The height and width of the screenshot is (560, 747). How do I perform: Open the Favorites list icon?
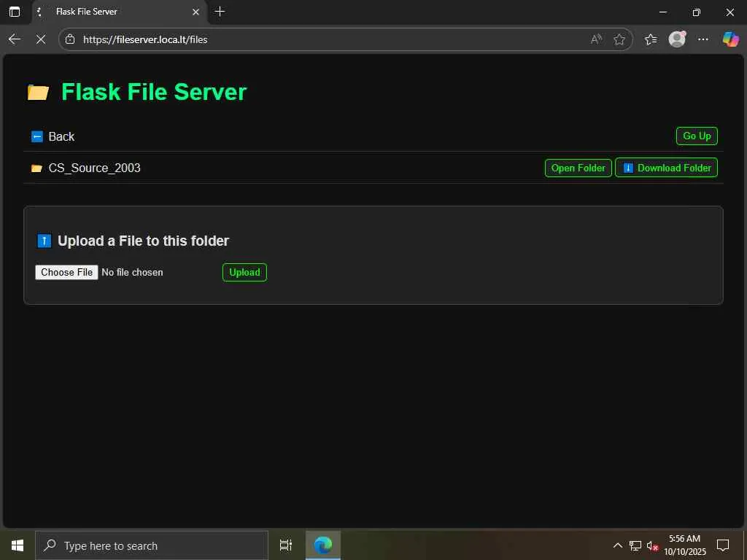650,39
